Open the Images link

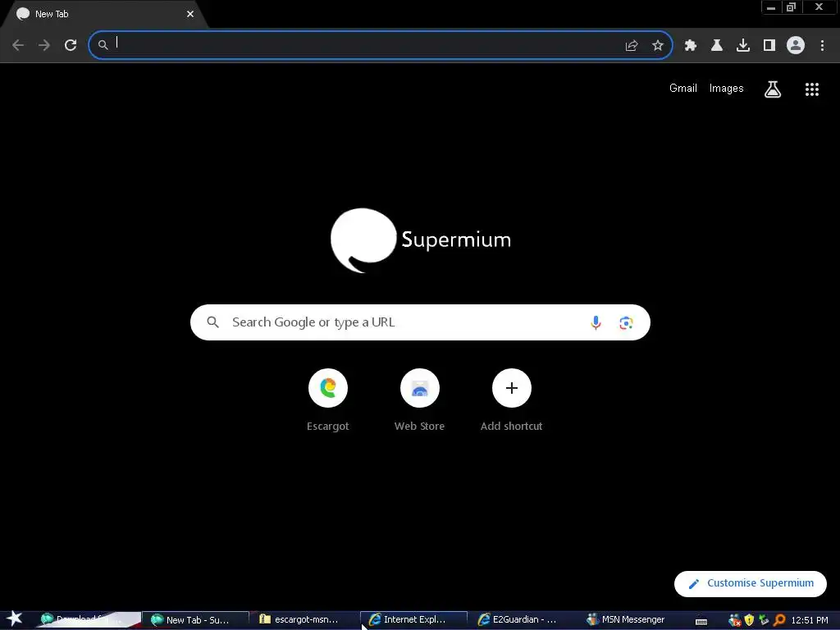(727, 89)
